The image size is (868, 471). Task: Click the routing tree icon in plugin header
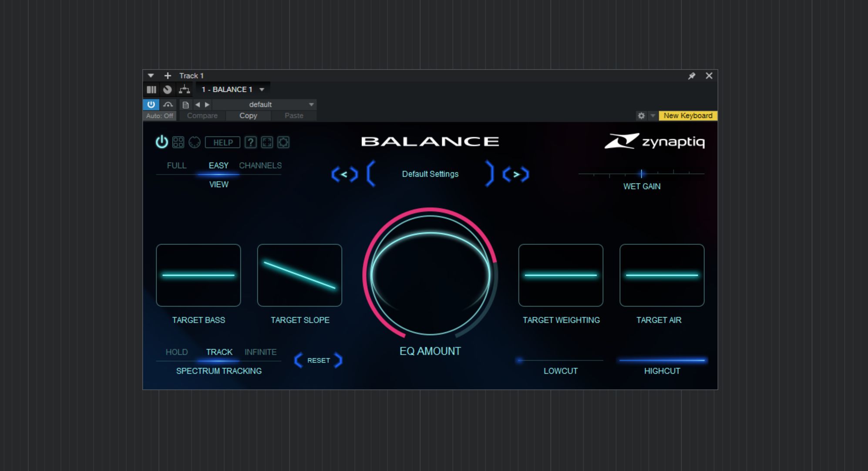[184, 89]
